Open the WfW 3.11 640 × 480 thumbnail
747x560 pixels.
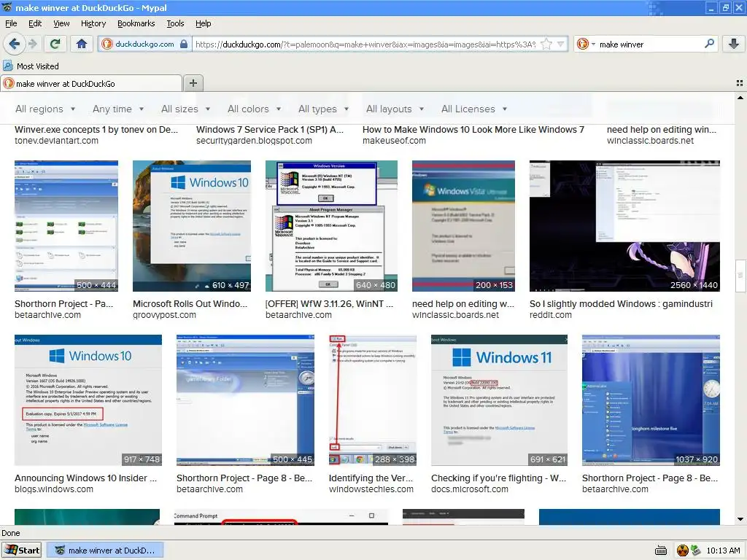(331, 226)
